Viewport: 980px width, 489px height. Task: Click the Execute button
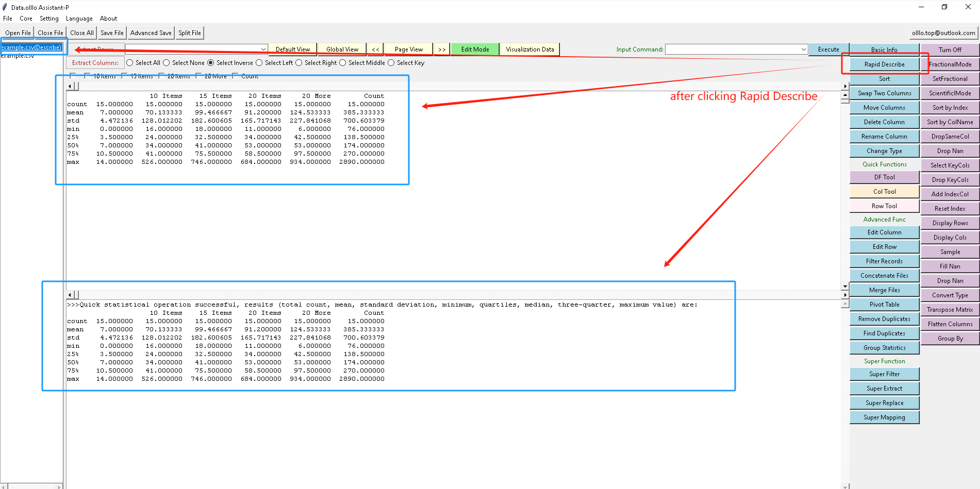[x=828, y=49]
